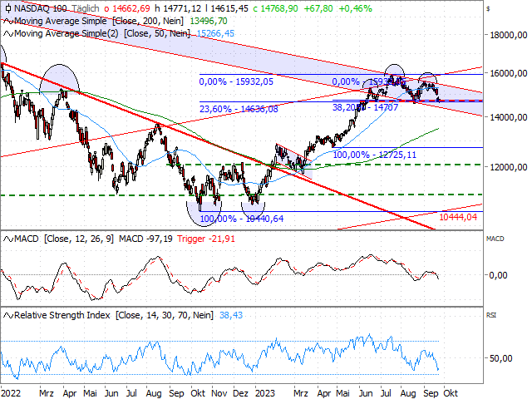The height and width of the screenshot is (399, 532).
Task: Click the +0,46% change value
Action: pyautogui.click(x=355, y=8)
